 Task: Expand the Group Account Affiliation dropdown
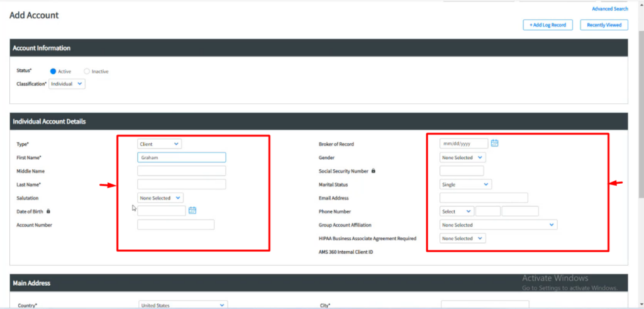click(498, 225)
